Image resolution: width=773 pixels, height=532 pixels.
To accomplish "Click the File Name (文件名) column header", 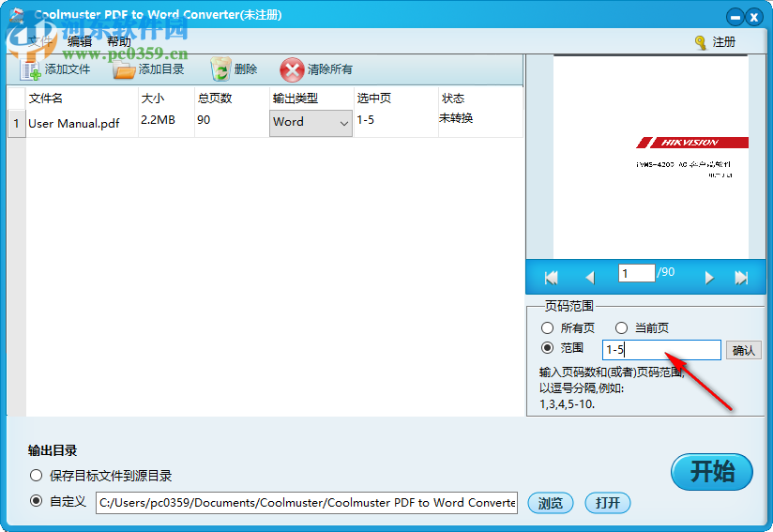I will pos(82,99).
